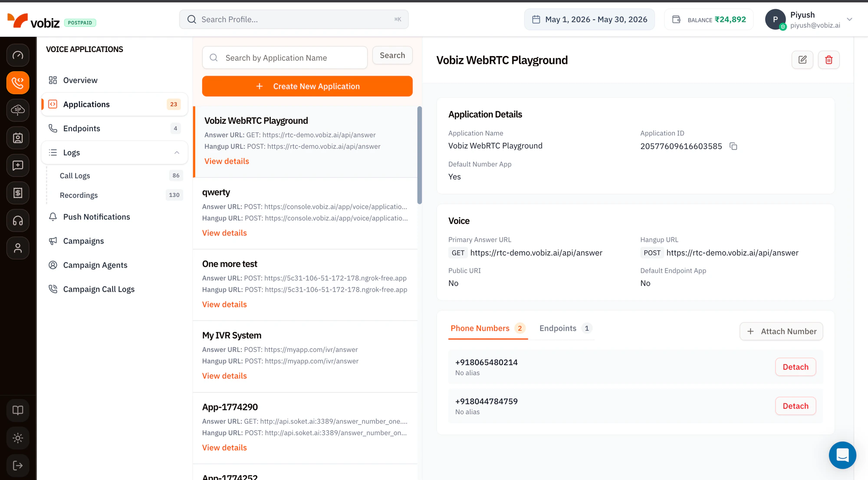Viewport: 868px width, 480px height.
Task: View details of App-1774290
Action: point(224,447)
